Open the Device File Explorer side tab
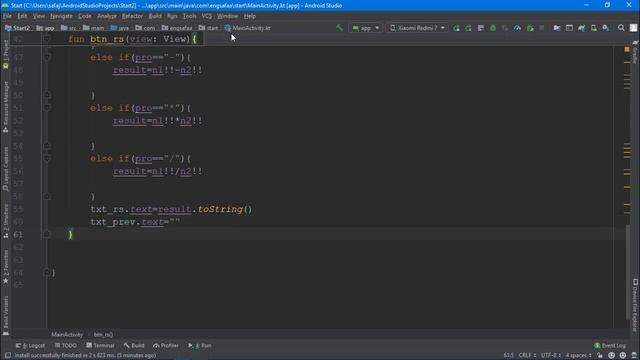Image resolution: width=640 pixels, height=360 pixels. point(635,304)
